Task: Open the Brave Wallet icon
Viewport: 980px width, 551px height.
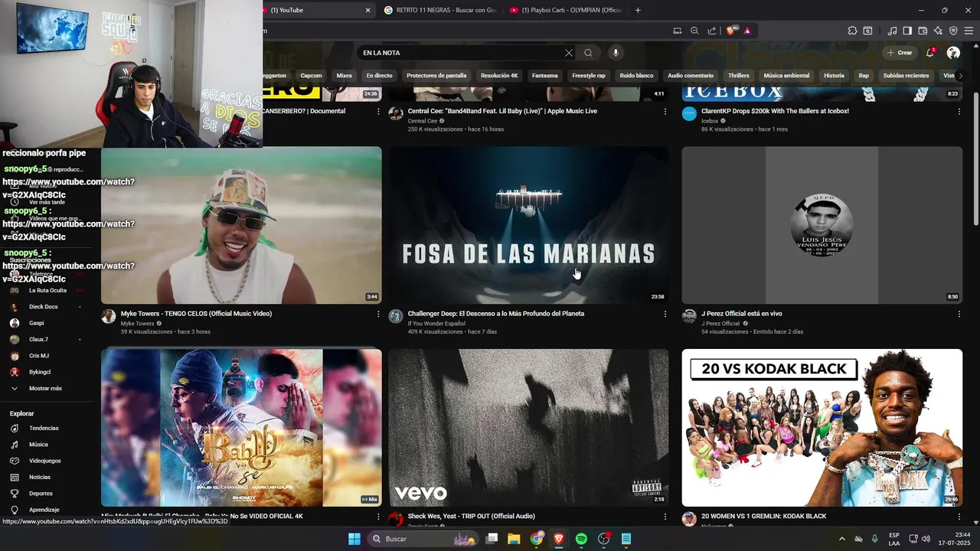Action: 923,31
